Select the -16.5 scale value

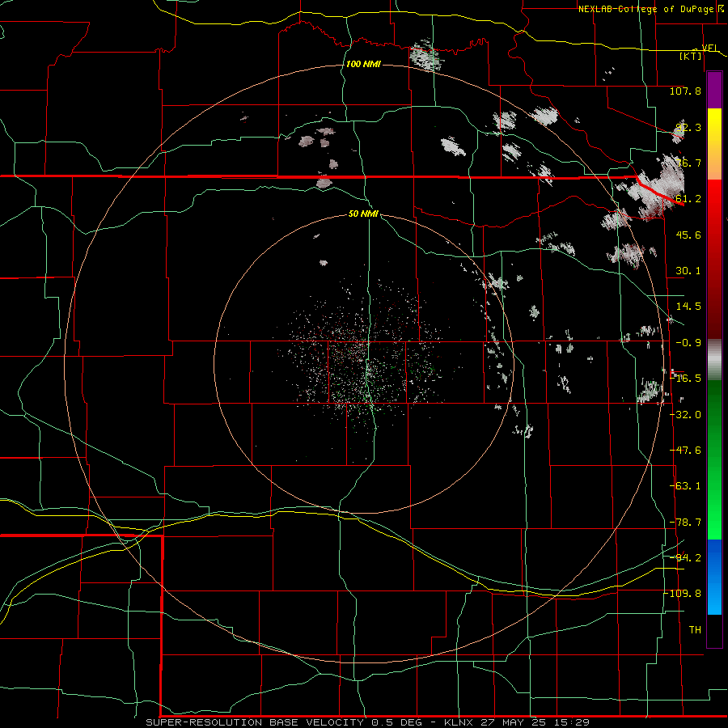click(x=687, y=379)
